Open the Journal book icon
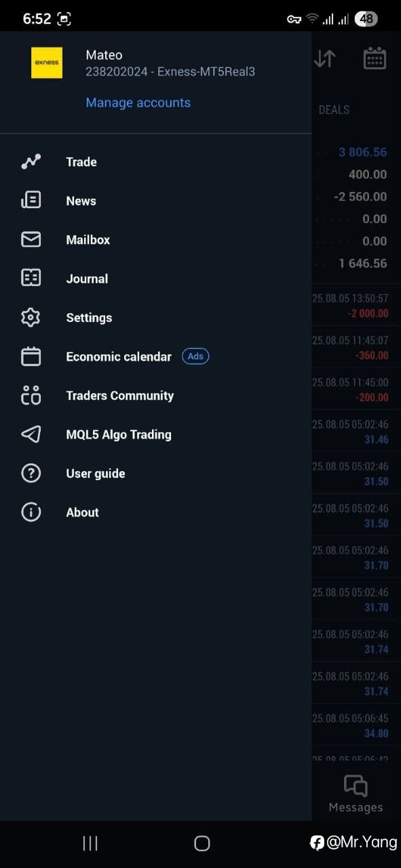 (x=31, y=278)
